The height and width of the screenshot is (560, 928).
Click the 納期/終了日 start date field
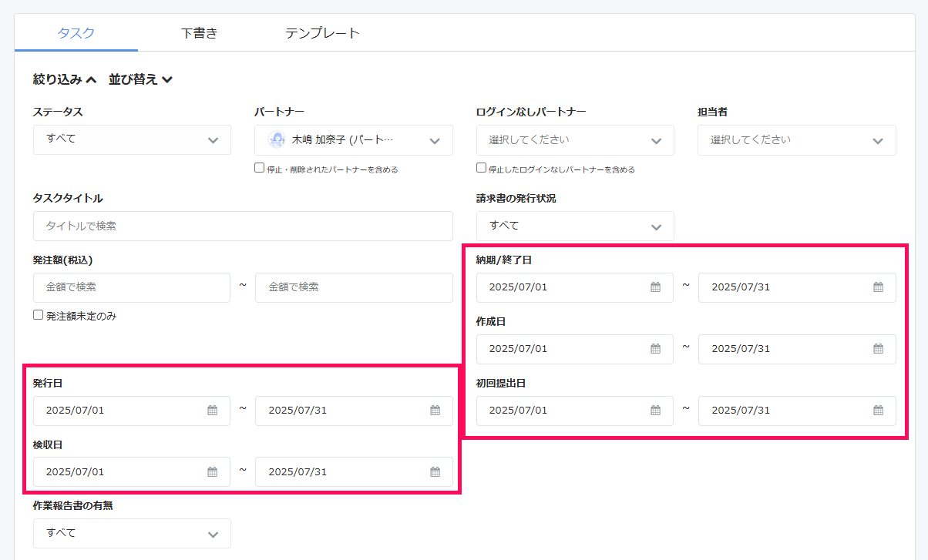click(x=575, y=287)
